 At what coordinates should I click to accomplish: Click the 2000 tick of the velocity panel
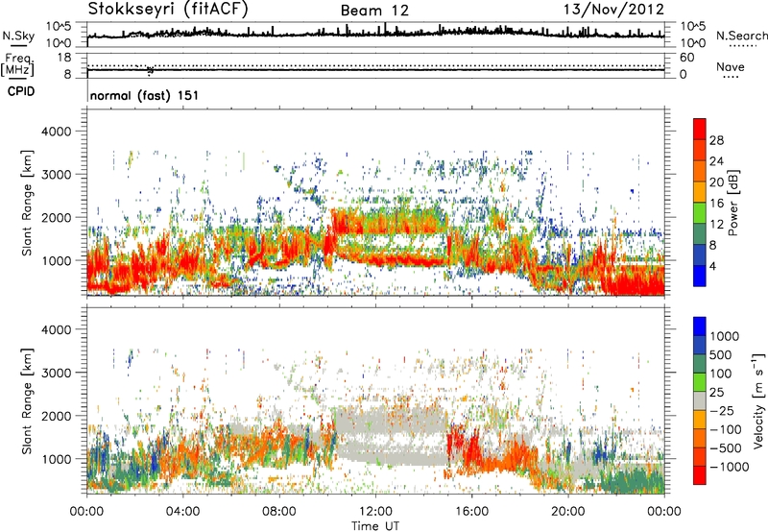(56, 416)
